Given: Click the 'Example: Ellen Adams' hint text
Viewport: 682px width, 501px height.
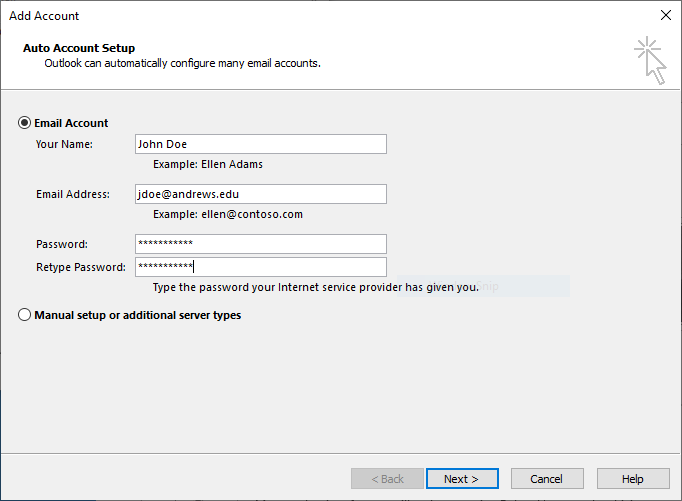Looking at the screenshot, I should click(x=208, y=164).
